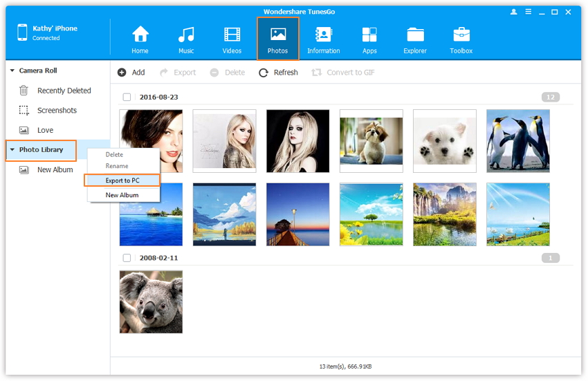Click the Refresh toolbar icon
The height and width of the screenshot is (381, 588).
point(264,73)
